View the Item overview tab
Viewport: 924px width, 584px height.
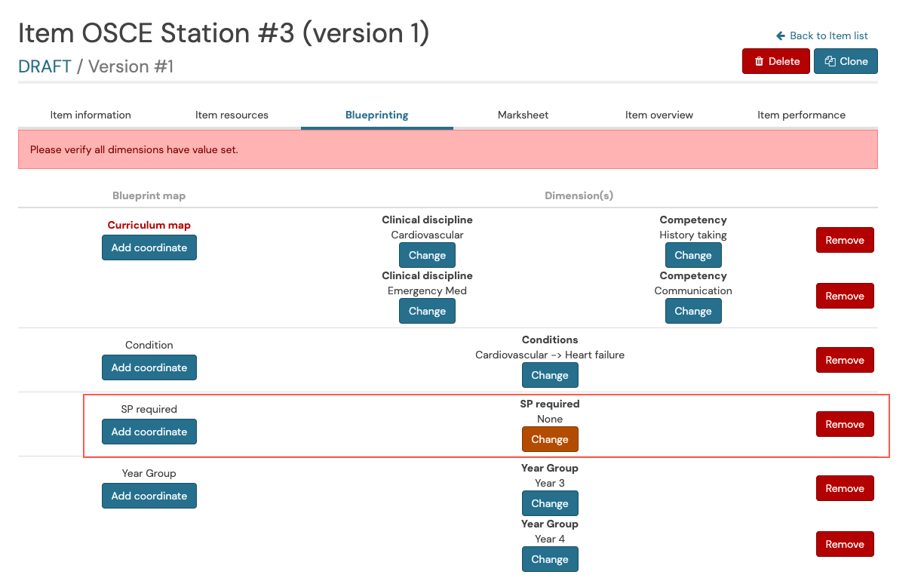[659, 115]
